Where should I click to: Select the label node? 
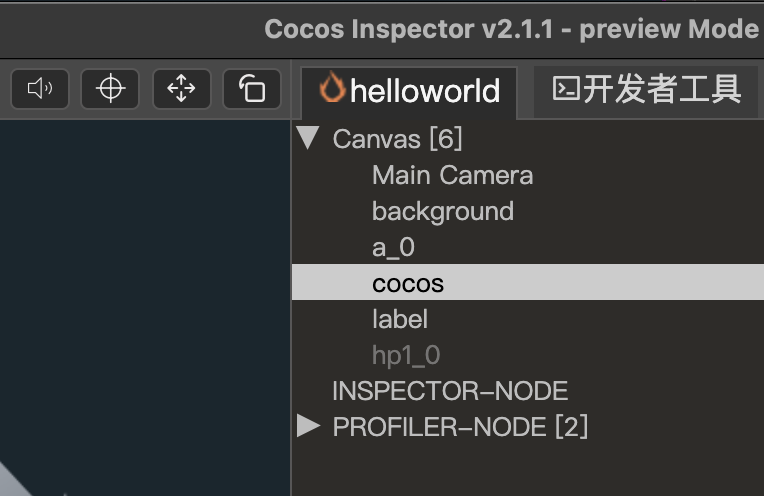[399, 319]
